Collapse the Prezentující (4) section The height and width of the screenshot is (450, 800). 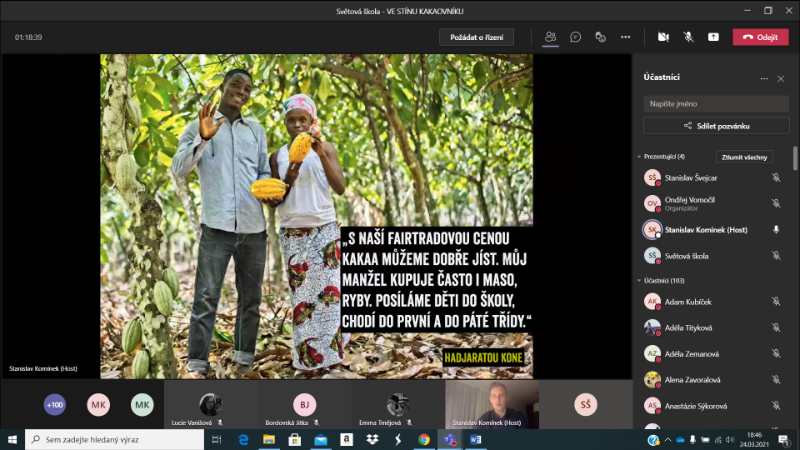pos(640,157)
